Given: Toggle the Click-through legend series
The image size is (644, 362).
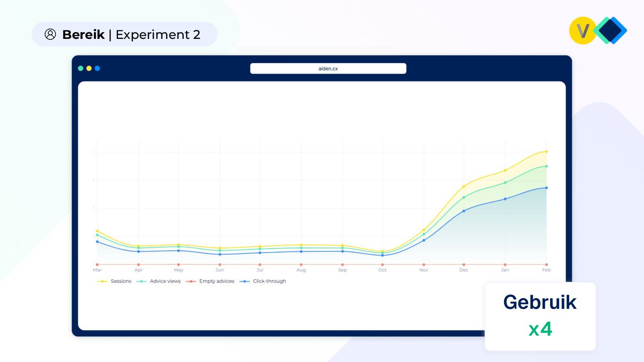Looking at the screenshot, I should [x=263, y=281].
